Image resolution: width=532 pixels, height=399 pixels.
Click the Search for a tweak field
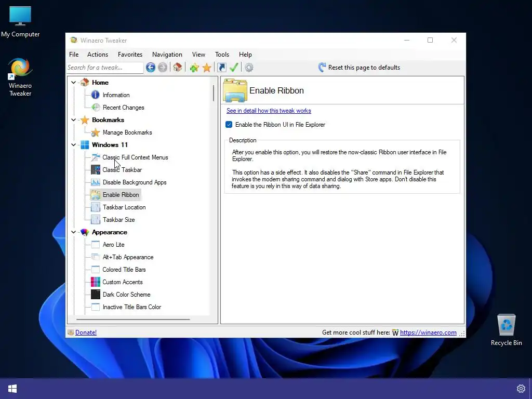point(105,68)
